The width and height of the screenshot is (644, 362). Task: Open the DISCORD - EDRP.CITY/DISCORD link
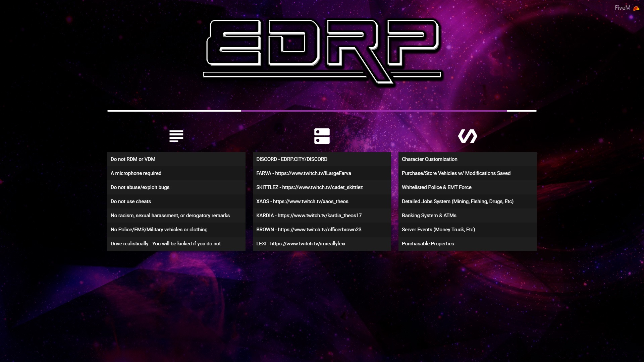pyautogui.click(x=322, y=159)
